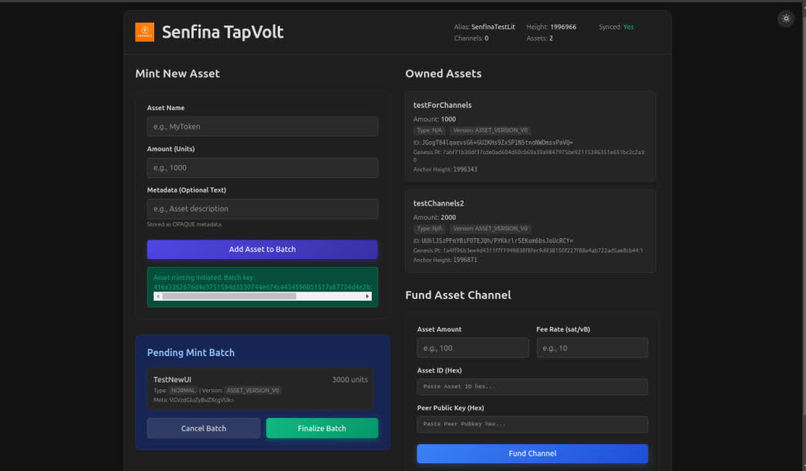Select the testChannels2 asset name
The height and width of the screenshot is (471, 806).
(x=438, y=203)
